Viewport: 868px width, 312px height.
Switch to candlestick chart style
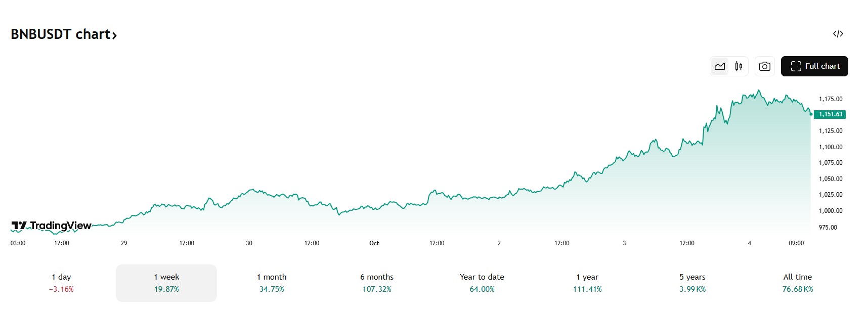point(739,66)
